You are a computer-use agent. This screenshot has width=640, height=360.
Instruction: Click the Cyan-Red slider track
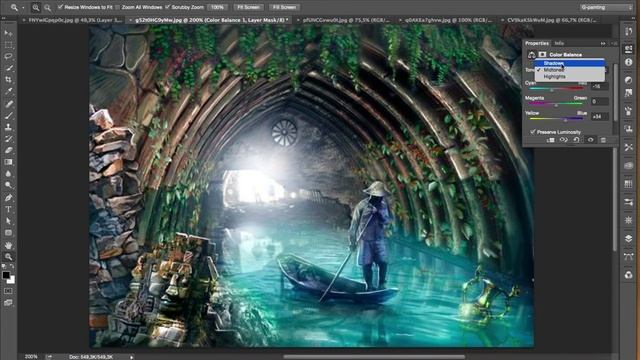[556, 89]
